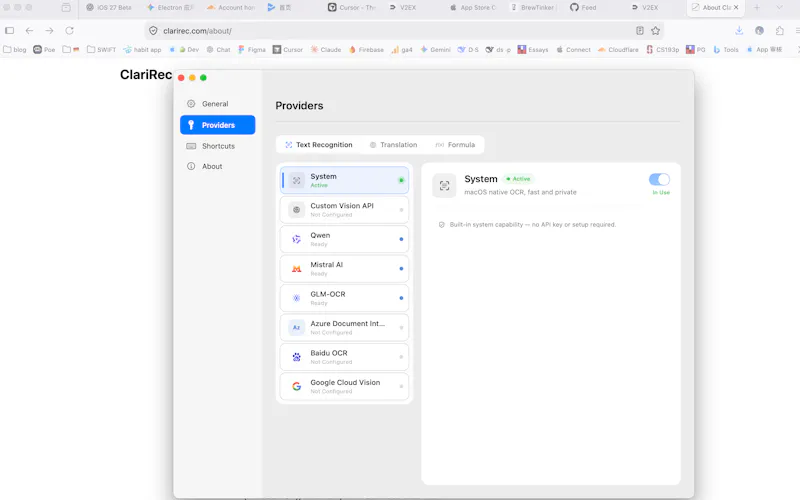Select the System provider row
Viewport: 800px width, 500px height.
344,180
